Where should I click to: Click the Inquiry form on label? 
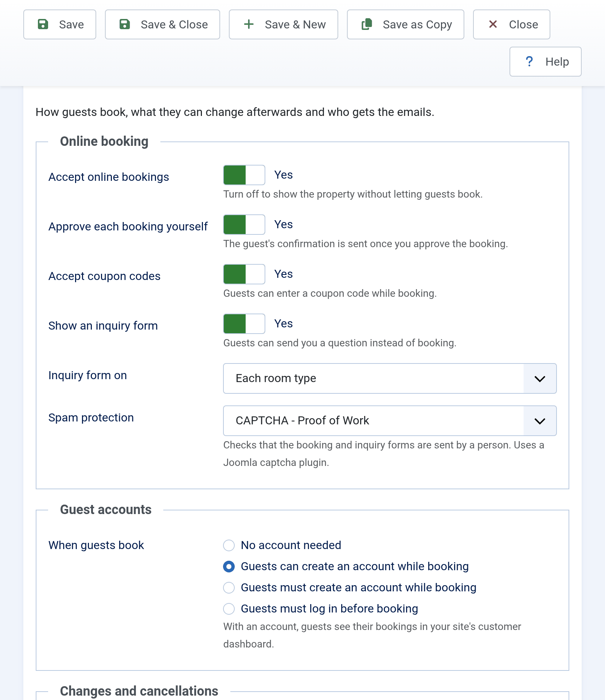tap(88, 375)
